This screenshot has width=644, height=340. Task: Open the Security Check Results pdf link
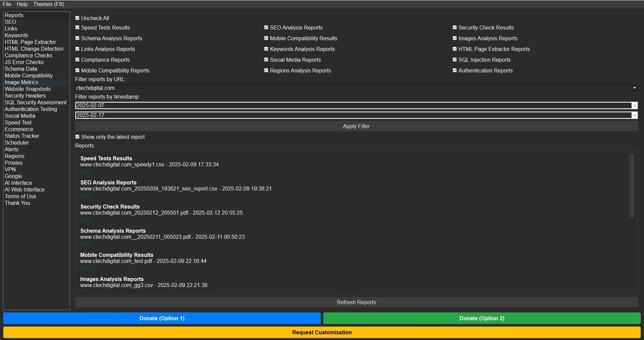click(x=87, y=219)
